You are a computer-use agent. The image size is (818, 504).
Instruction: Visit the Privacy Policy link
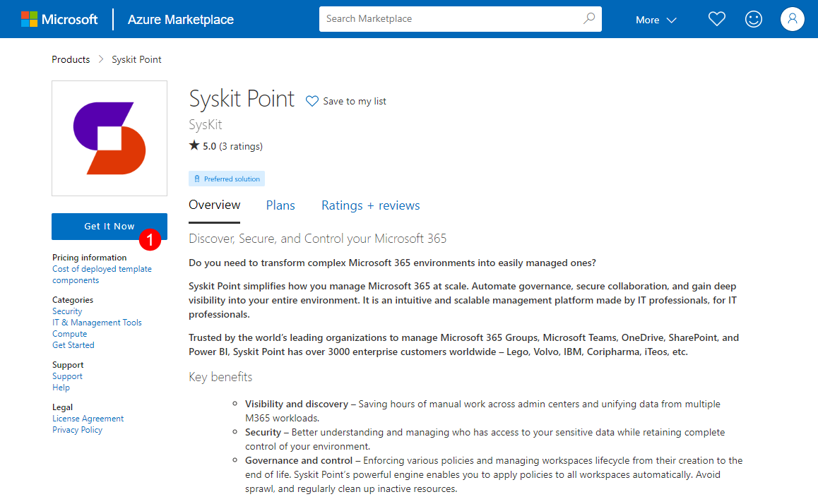click(x=77, y=429)
